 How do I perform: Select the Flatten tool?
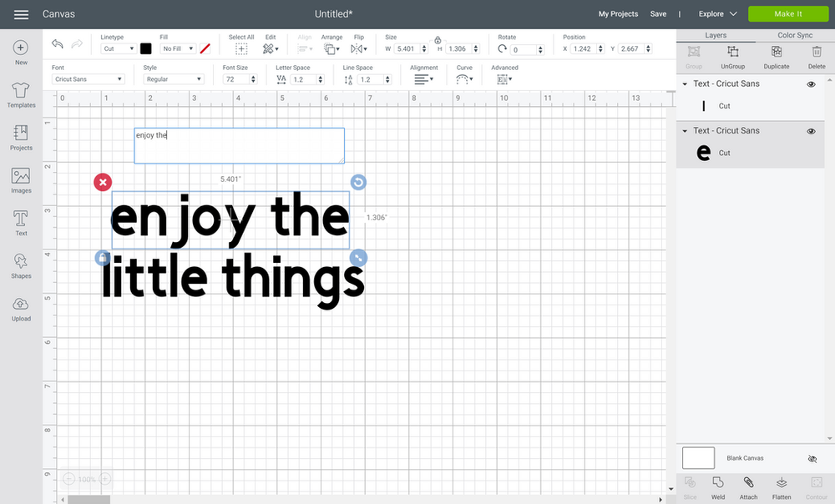[x=781, y=486]
